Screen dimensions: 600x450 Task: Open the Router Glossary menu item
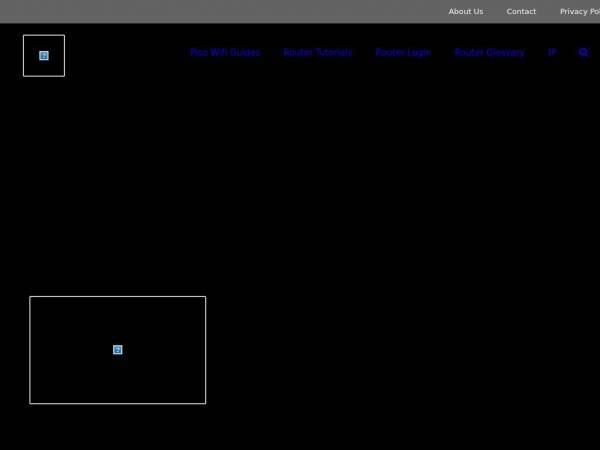pos(489,52)
